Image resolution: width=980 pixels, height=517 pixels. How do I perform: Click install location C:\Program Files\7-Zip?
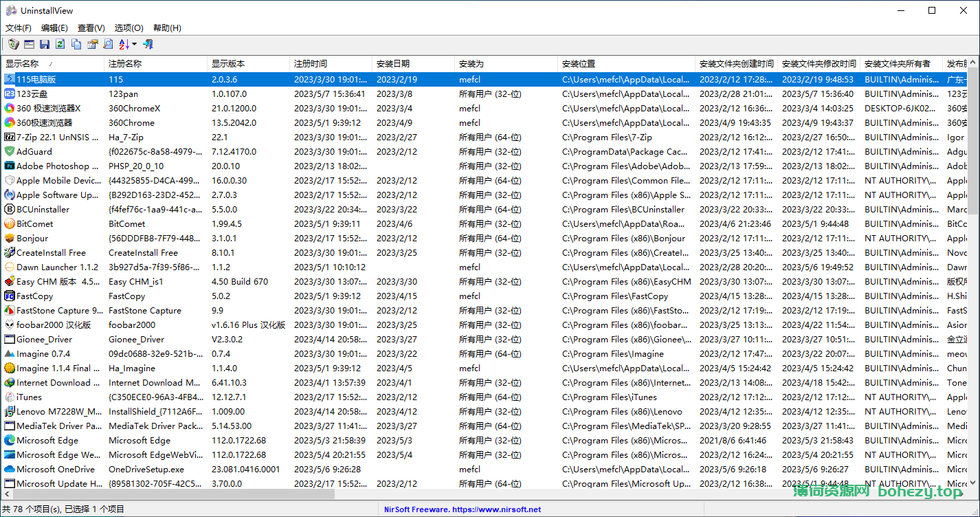coord(607,137)
